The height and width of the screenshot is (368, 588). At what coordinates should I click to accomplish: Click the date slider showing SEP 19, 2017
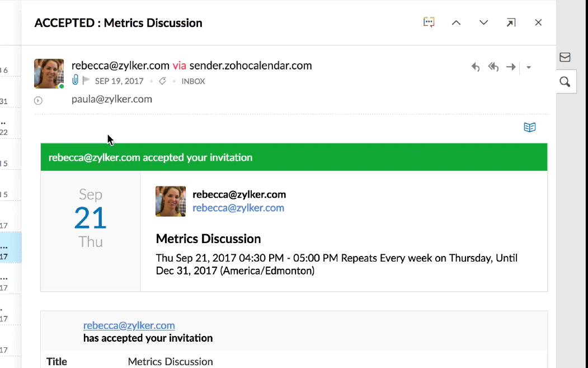[120, 81]
